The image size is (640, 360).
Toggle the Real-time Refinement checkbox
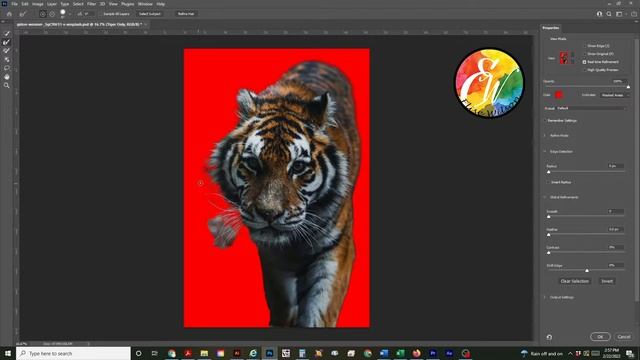pyautogui.click(x=584, y=62)
